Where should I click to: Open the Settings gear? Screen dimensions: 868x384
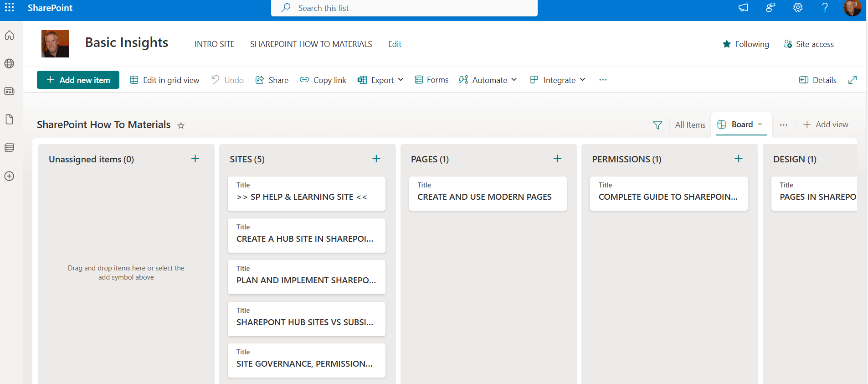click(x=798, y=8)
